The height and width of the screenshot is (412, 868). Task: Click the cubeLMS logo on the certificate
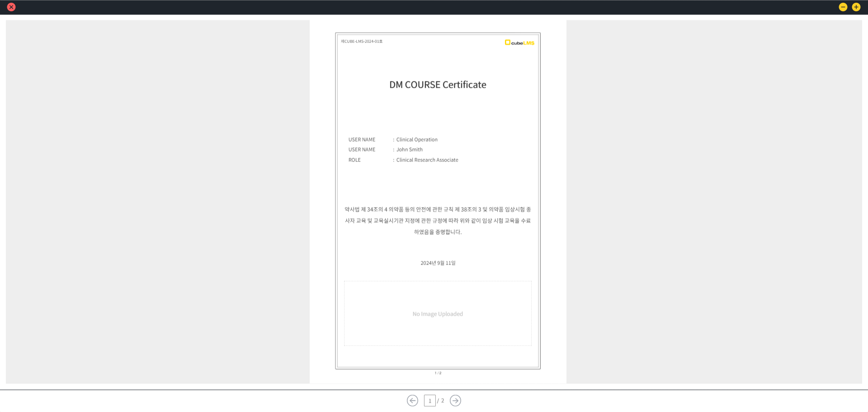pos(519,43)
